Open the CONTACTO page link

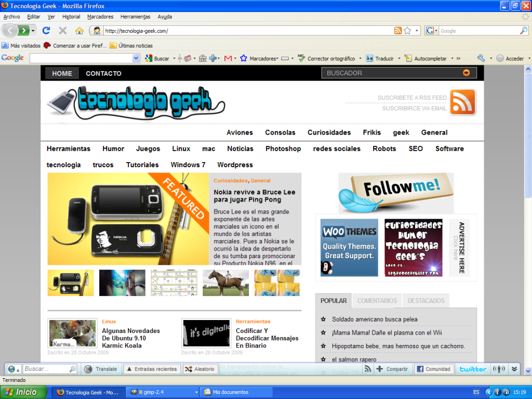point(103,73)
